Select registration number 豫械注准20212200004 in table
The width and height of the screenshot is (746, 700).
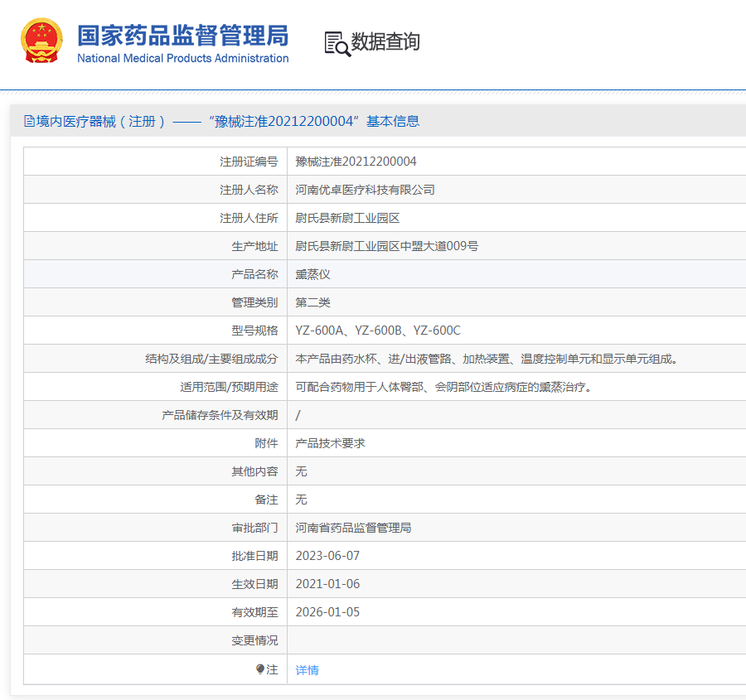click(356, 162)
